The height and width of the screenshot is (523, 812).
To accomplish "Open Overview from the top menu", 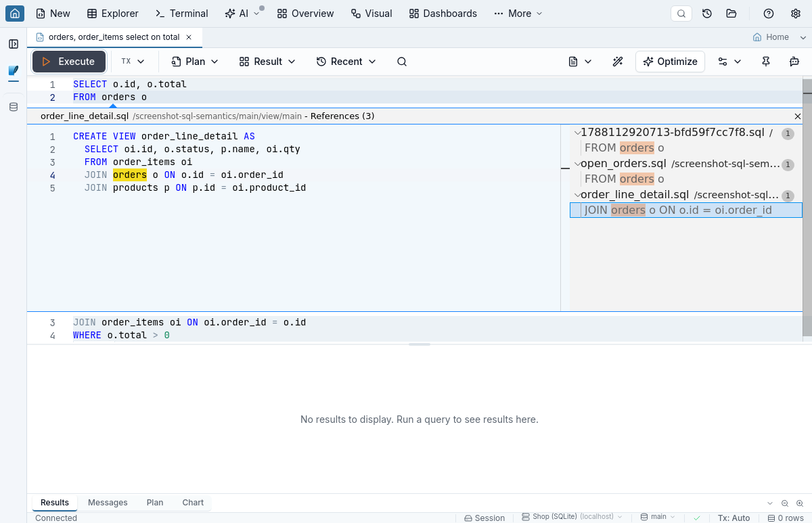I will pyautogui.click(x=305, y=14).
